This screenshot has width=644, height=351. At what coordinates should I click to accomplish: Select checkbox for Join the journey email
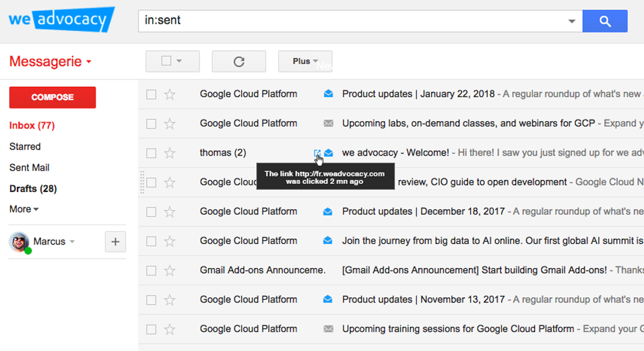151,241
